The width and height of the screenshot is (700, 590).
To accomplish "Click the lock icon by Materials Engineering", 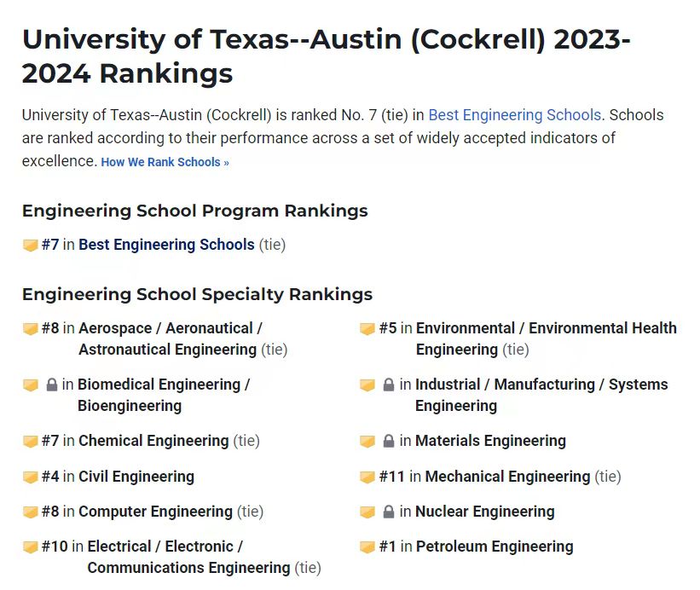I will [x=389, y=442].
